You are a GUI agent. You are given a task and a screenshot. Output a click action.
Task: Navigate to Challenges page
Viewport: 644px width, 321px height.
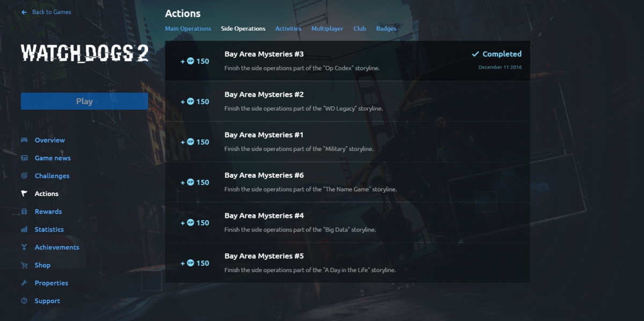[x=52, y=176]
